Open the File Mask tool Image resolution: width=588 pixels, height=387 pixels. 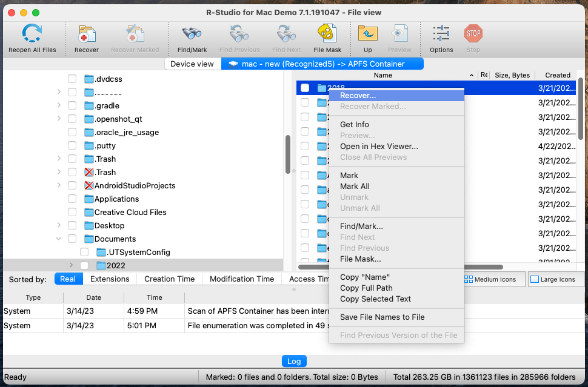pos(327,34)
